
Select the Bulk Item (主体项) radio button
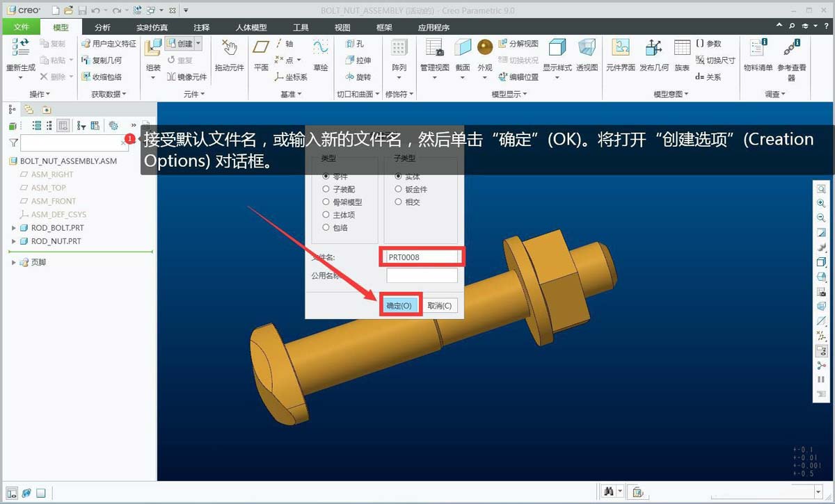(326, 215)
